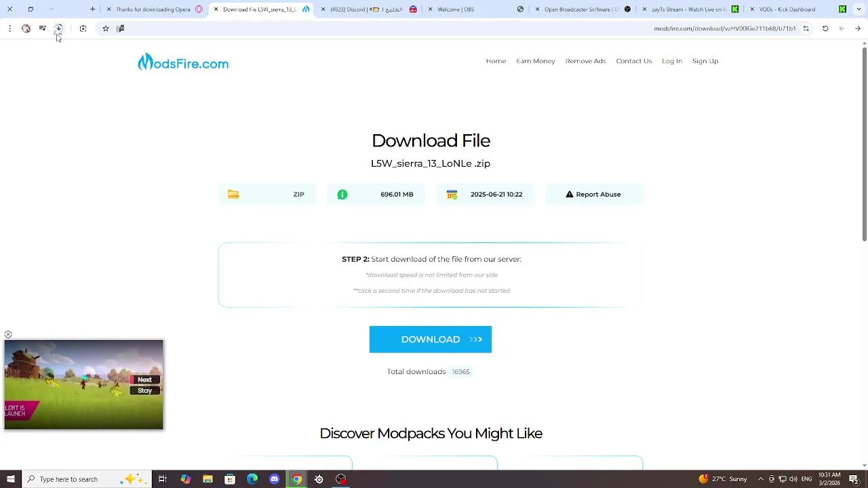Screen dimensions: 868x488
Task: Bookmark this page with the star icon
Action: 106,28
